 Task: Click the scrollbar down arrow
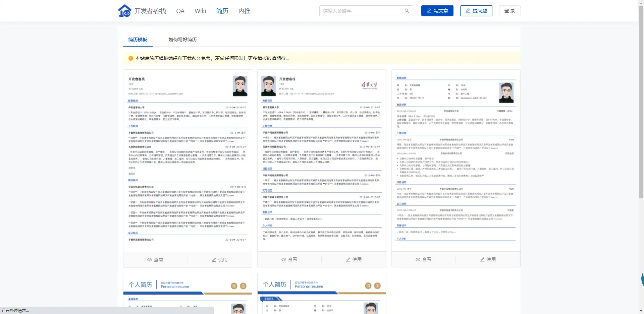(641, 311)
